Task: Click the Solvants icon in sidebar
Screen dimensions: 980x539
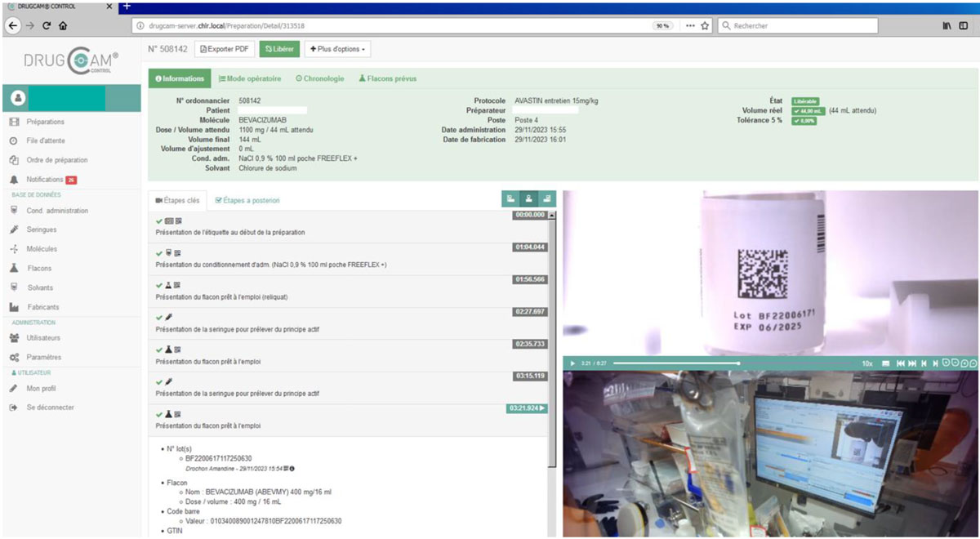Action: tap(13, 287)
